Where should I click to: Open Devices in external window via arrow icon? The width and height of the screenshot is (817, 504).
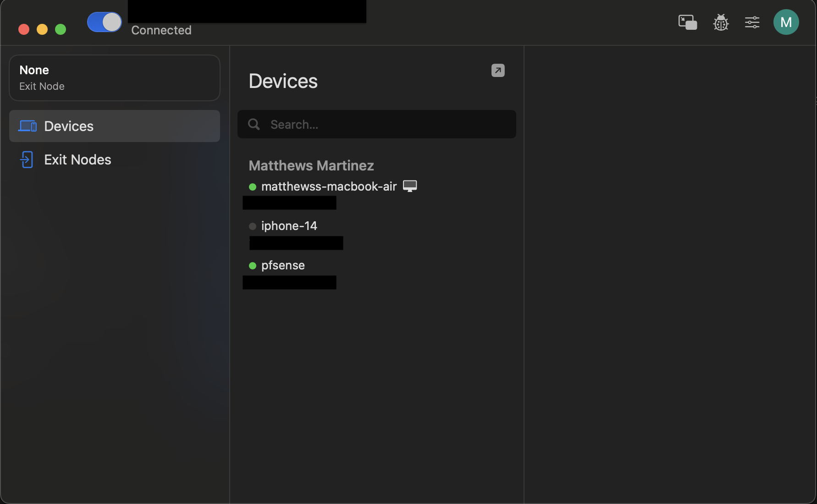click(498, 71)
